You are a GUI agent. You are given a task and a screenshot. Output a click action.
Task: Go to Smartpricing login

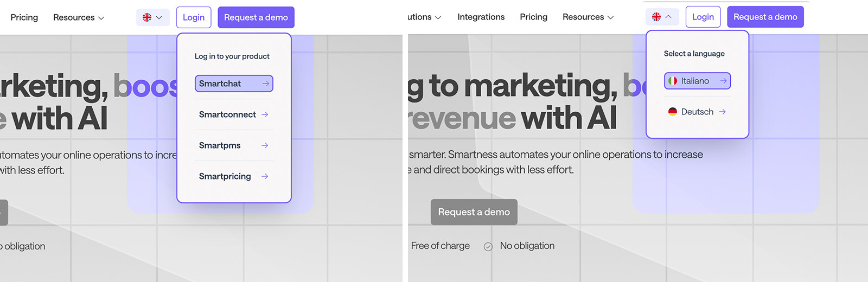point(234,176)
